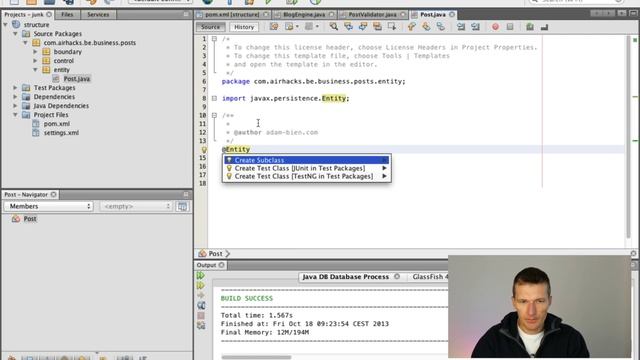640x360 pixels.
Task: Click the Find Selection magnifier icon
Action: (334, 27)
